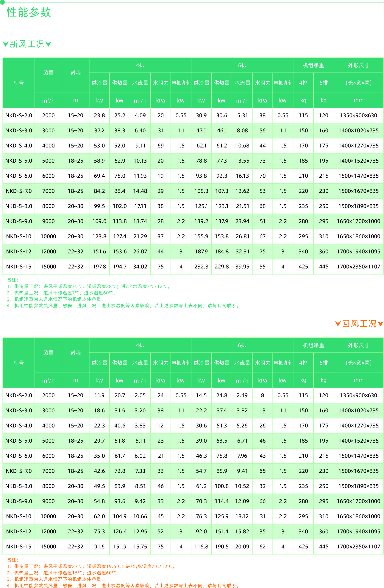Image resolution: width=384 pixels, height=588 pixels.
Task: Click NKD-S-12 model cell in 回风工况 table
Action: (19, 531)
